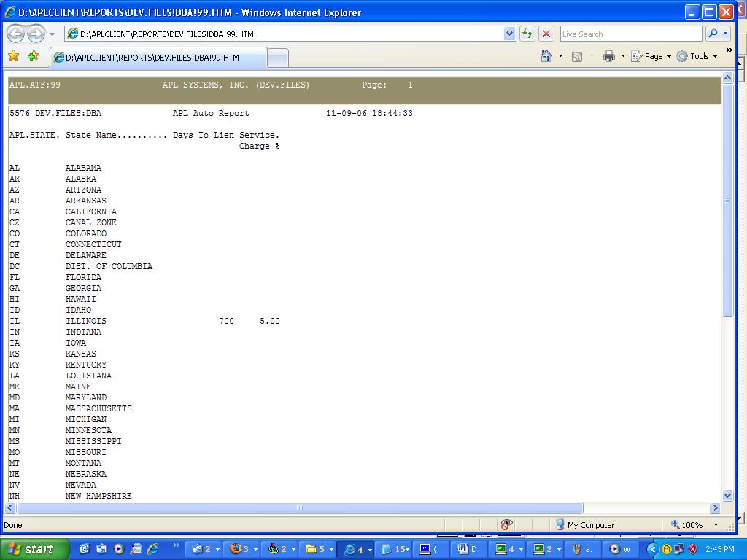Image resolution: width=747 pixels, height=560 pixels.
Task: Show more toolbar commands chevron
Action: (729, 50)
